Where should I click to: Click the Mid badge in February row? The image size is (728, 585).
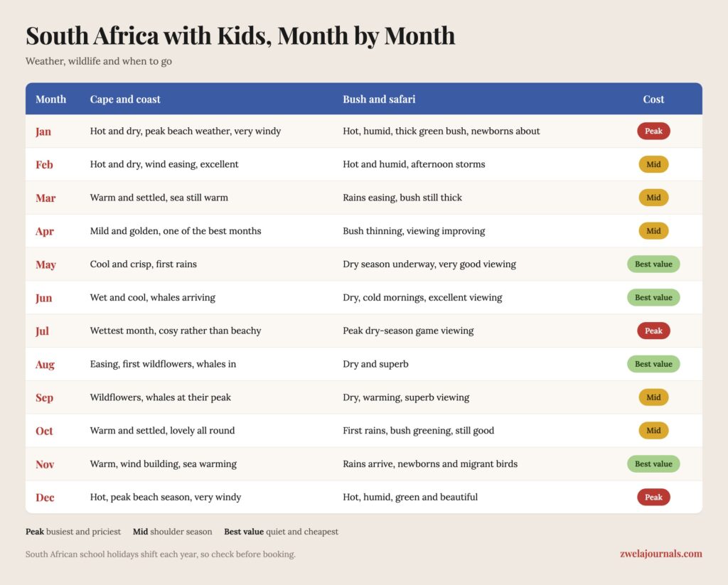click(x=653, y=164)
